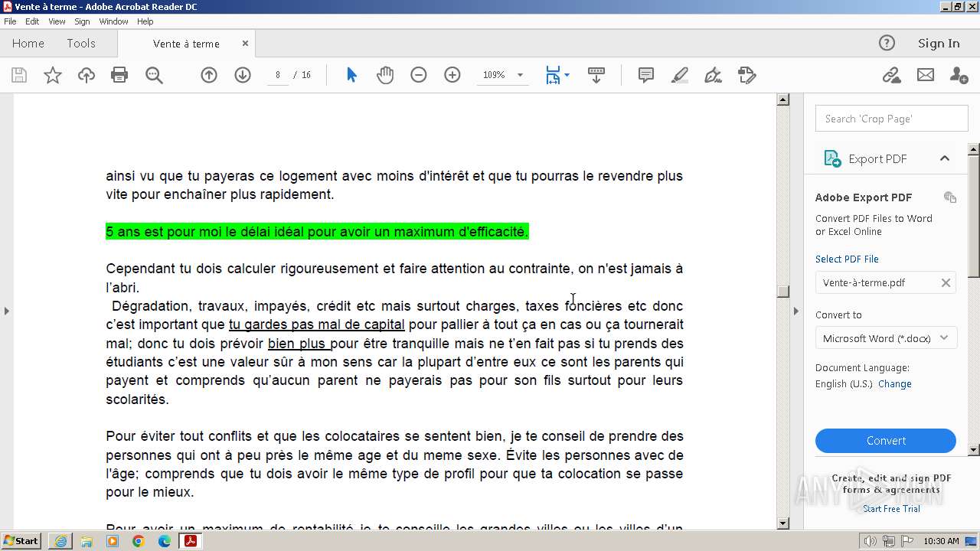Open the Fill and Sign tool
This screenshot has height=551, width=980.
click(714, 75)
